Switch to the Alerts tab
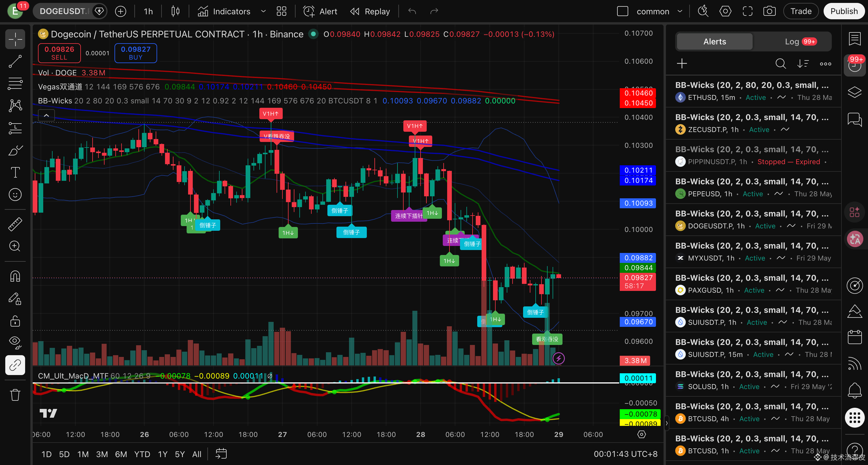 click(x=714, y=42)
